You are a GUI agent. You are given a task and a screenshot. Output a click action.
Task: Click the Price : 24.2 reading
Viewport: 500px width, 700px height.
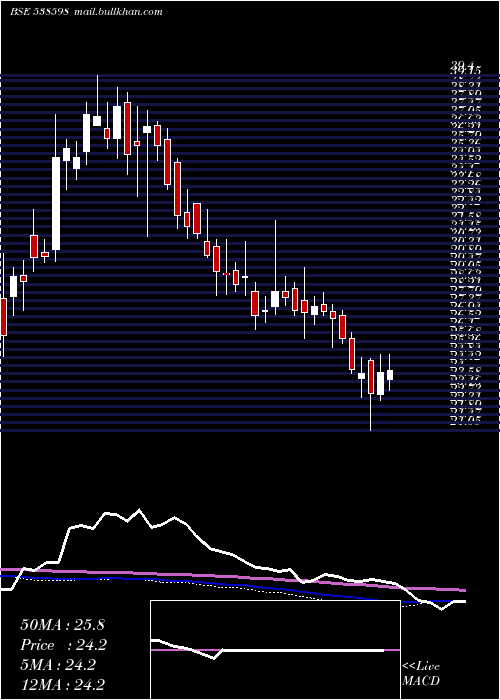[64, 645]
